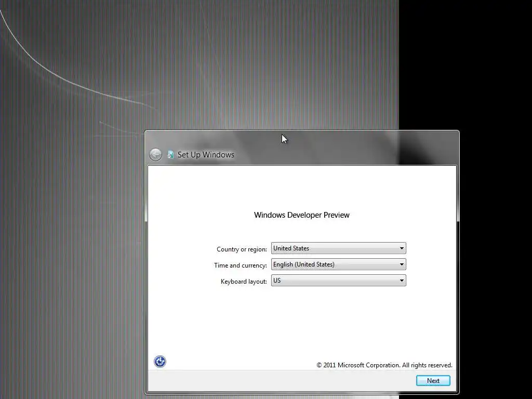Click the Windows Developer Preview heading
The image size is (532, 399).
(302, 215)
